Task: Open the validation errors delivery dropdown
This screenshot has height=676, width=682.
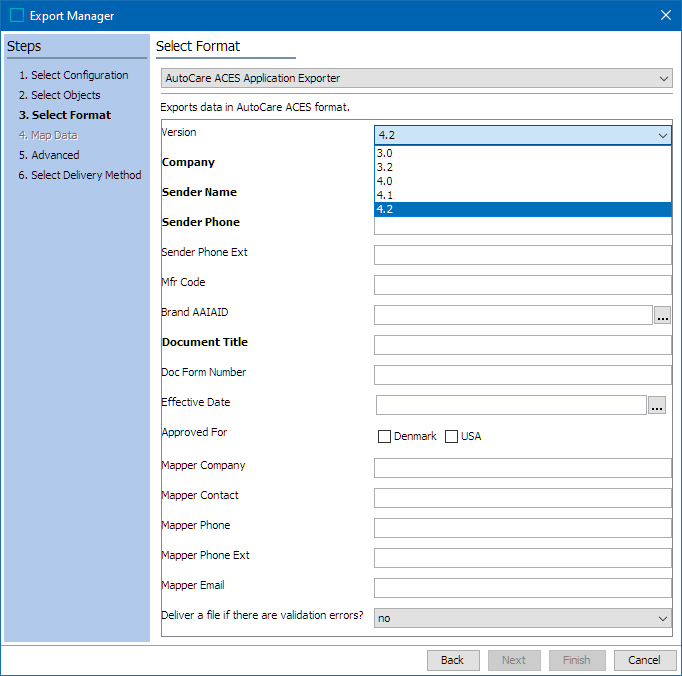Action: (523, 618)
